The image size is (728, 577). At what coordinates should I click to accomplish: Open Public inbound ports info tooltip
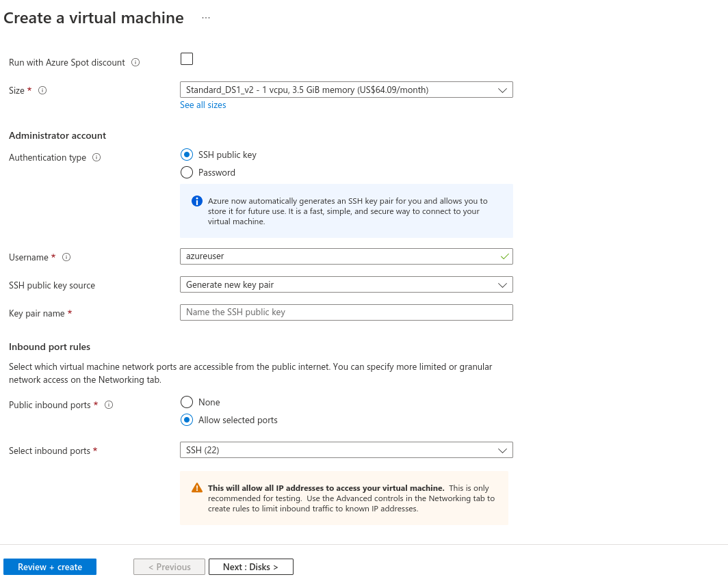pyautogui.click(x=108, y=405)
